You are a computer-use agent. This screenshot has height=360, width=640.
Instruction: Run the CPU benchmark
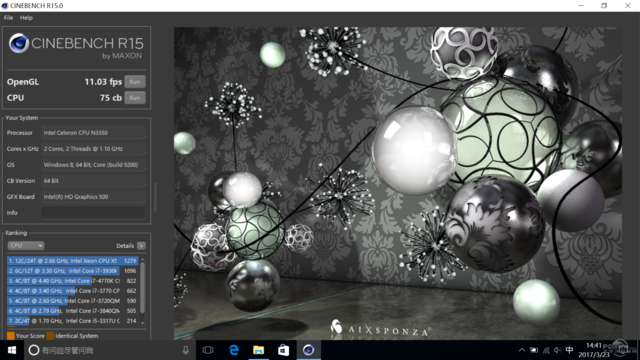coord(135,98)
